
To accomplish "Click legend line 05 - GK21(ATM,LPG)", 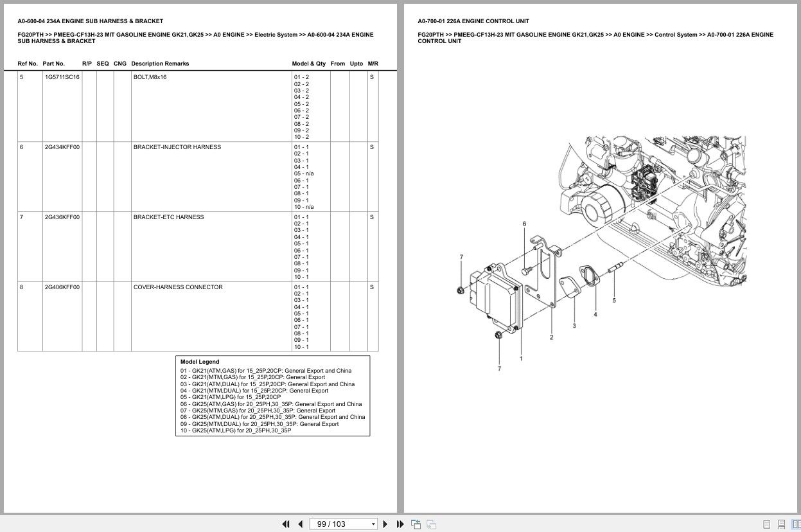I will tap(231, 397).
